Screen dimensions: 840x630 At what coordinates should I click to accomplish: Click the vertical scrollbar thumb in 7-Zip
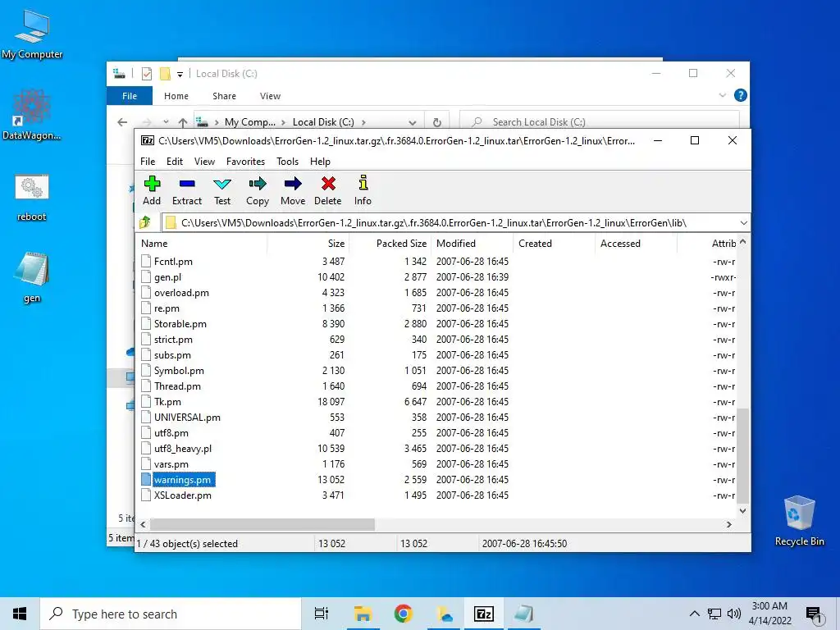(x=742, y=455)
